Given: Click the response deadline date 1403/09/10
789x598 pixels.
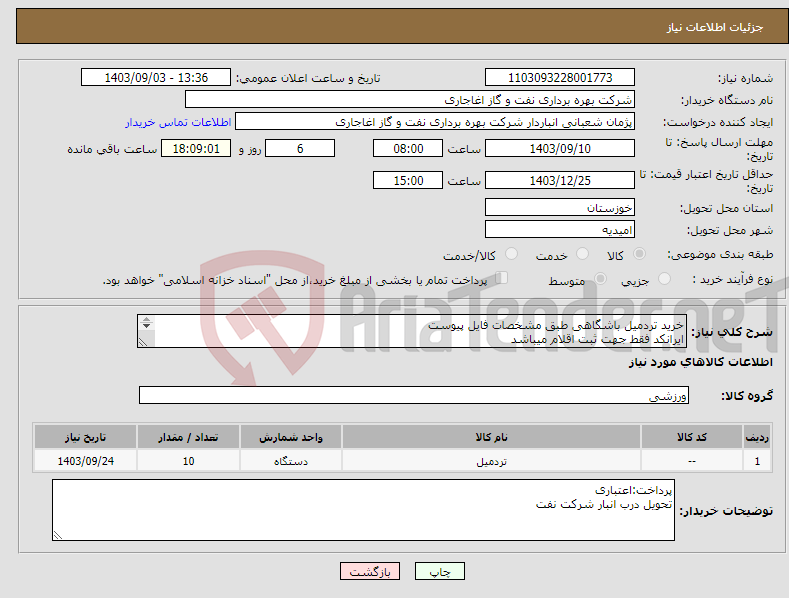Looking at the screenshot, I should click(x=560, y=148).
